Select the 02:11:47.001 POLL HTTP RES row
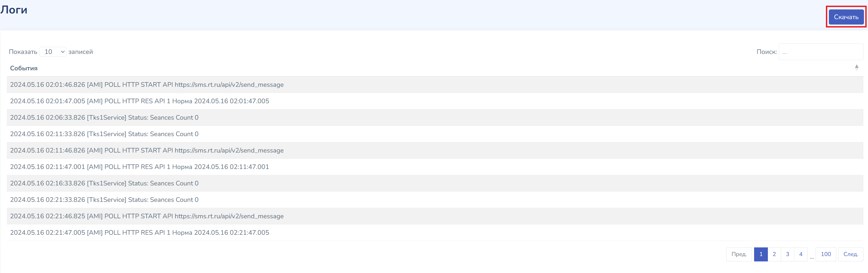The height and width of the screenshot is (273, 868). click(435, 167)
